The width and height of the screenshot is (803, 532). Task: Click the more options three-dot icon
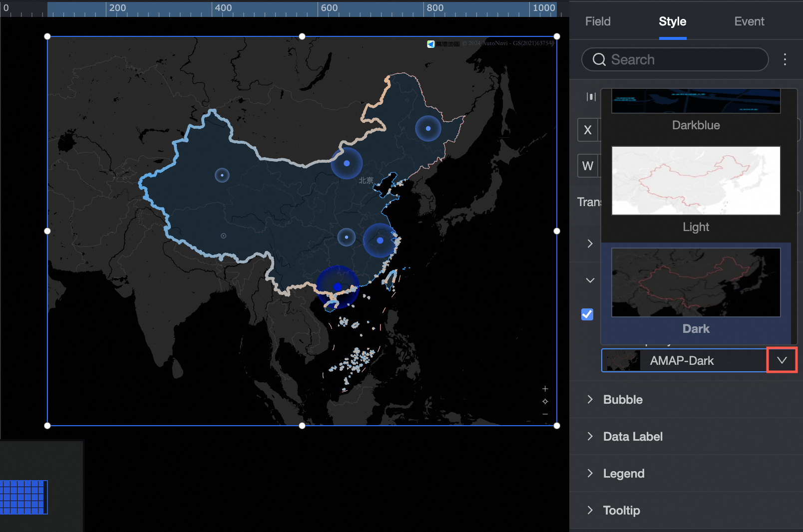pos(785,59)
